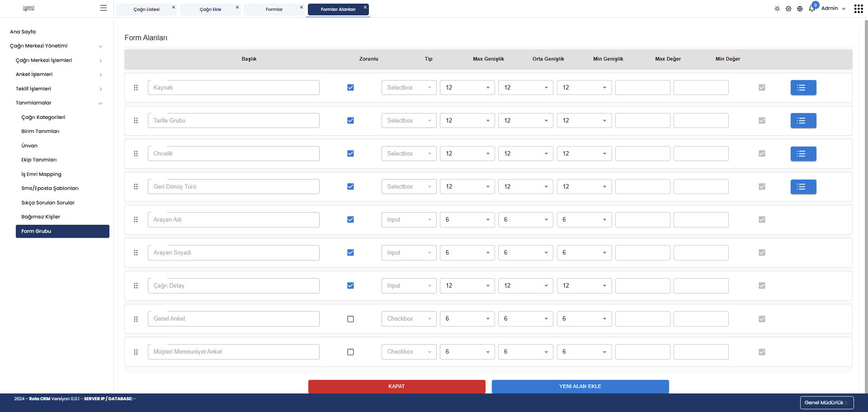Open Çağrı Kategorileri in sidebar
This screenshot has width=868, height=412.
pyautogui.click(x=43, y=117)
